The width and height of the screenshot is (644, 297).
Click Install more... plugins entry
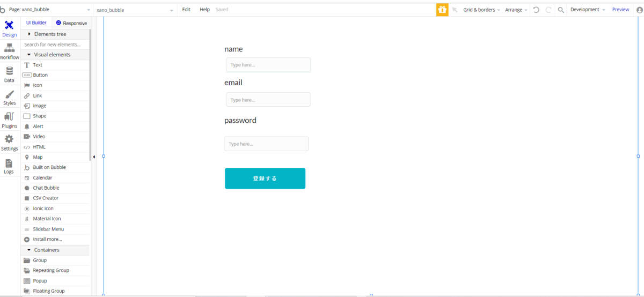pyautogui.click(x=55, y=239)
